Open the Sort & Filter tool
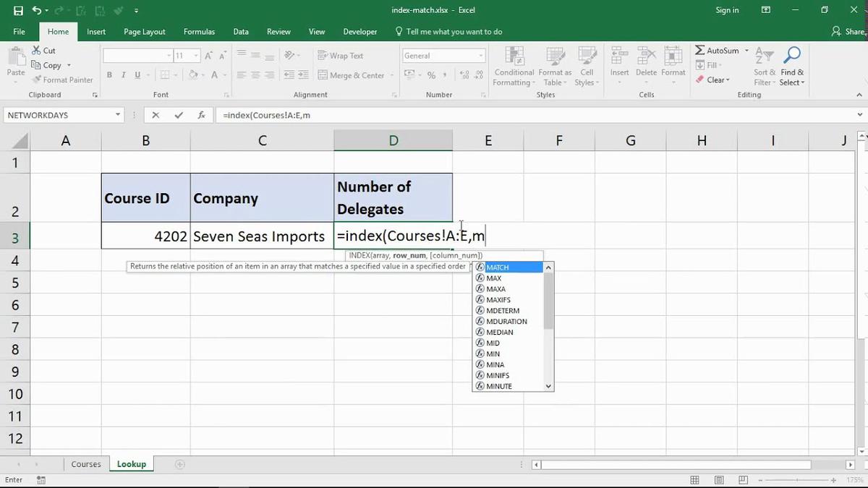This screenshot has height=488, width=868. 764,65
